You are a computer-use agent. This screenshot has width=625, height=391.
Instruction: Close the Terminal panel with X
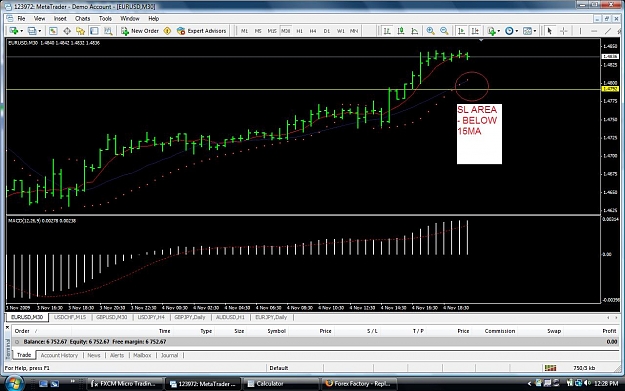tap(7, 327)
